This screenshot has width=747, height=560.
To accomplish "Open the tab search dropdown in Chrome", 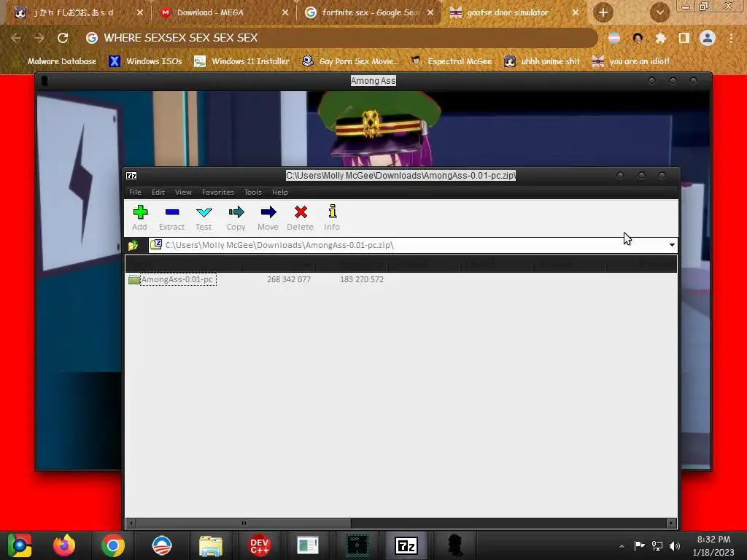I will tap(659, 13).
